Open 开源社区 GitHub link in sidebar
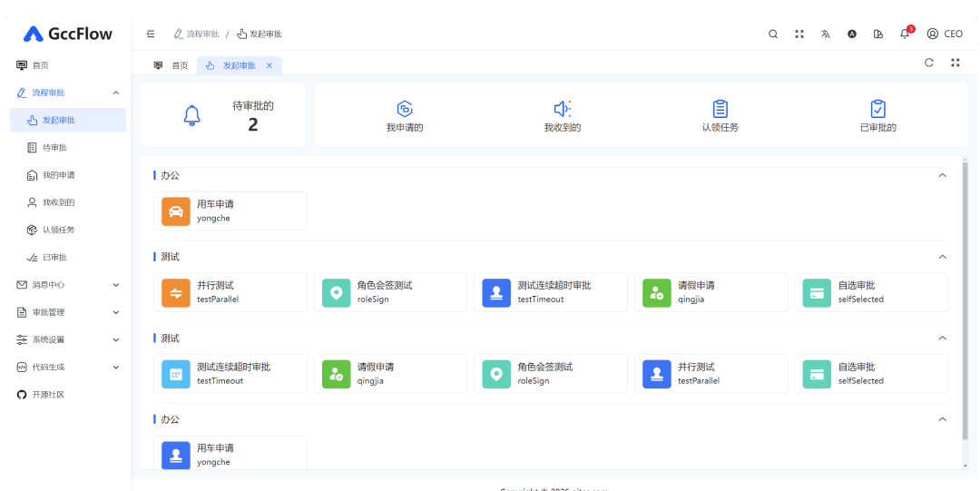This screenshot has width=980, height=491. [x=67, y=395]
